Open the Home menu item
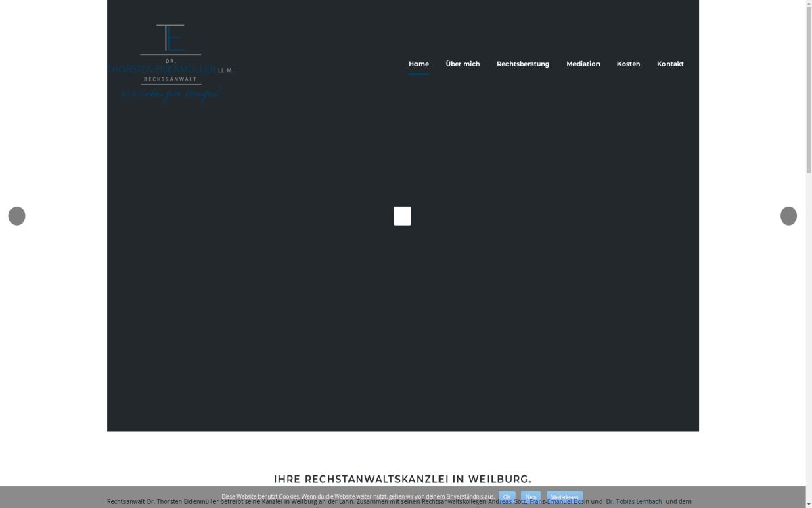The height and width of the screenshot is (508, 812). [418, 64]
